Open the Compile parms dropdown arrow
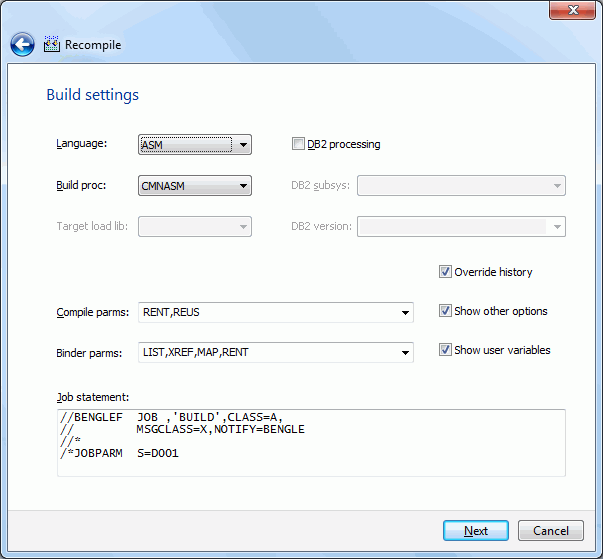Screen dimensions: 603x559 [x=405, y=313]
